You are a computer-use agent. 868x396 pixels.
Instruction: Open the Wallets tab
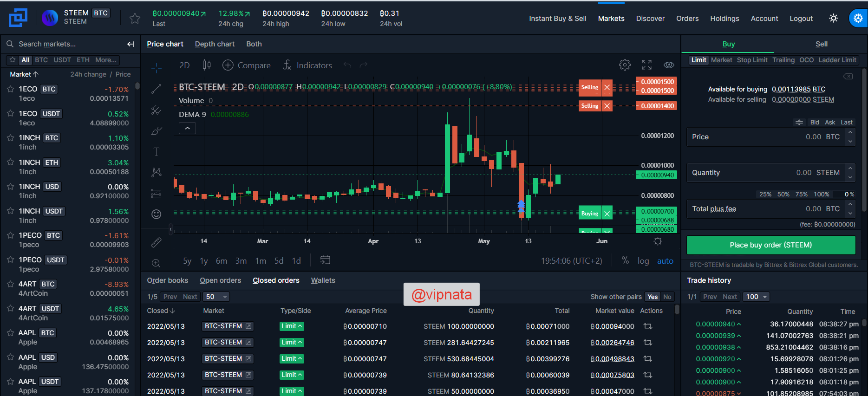pos(323,280)
